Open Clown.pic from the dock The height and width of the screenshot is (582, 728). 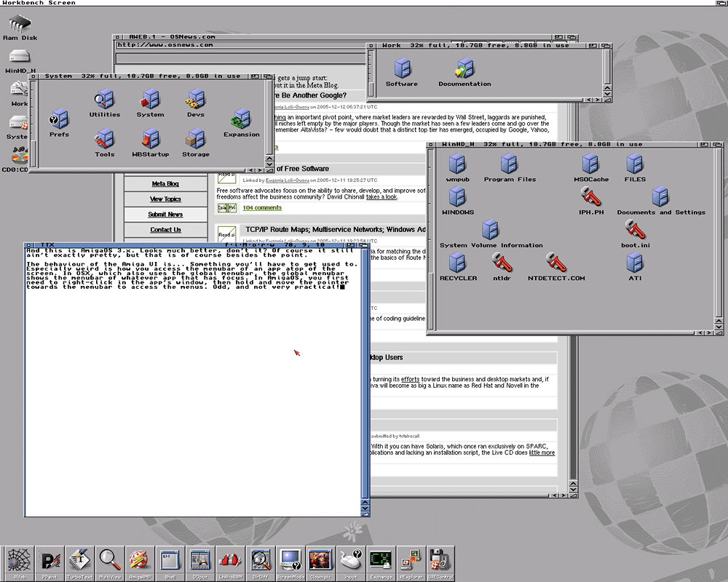coord(320,563)
